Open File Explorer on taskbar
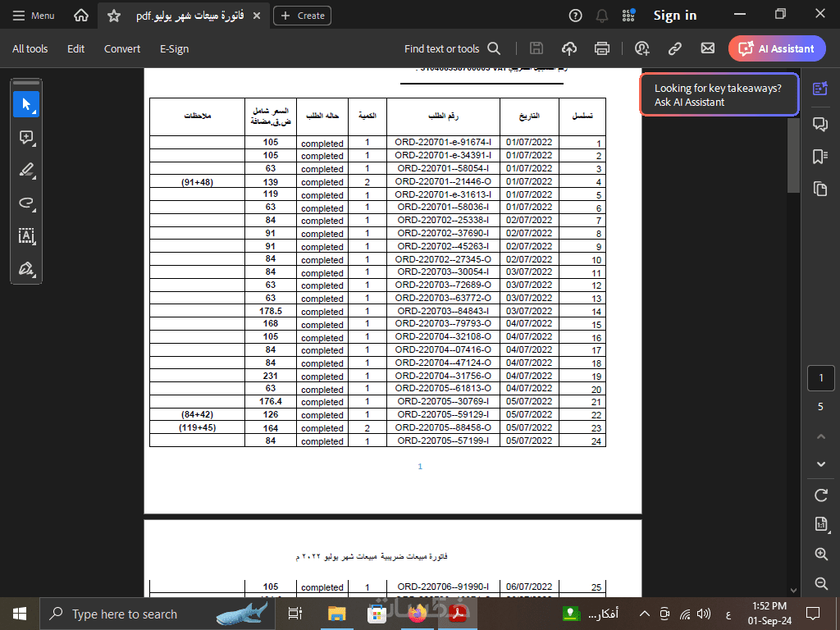The width and height of the screenshot is (840, 630). point(336,614)
